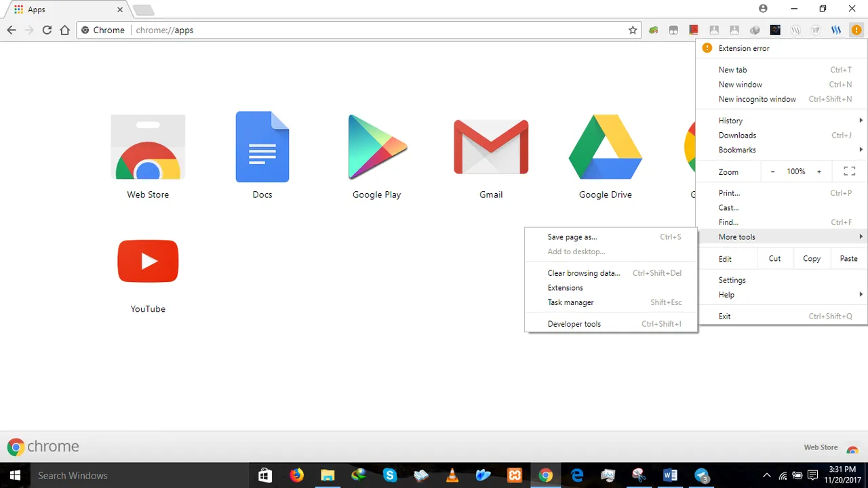This screenshot has height=488, width=868.
Task: Click the Paste button in Edit row
Action: [x=848, y=259]
